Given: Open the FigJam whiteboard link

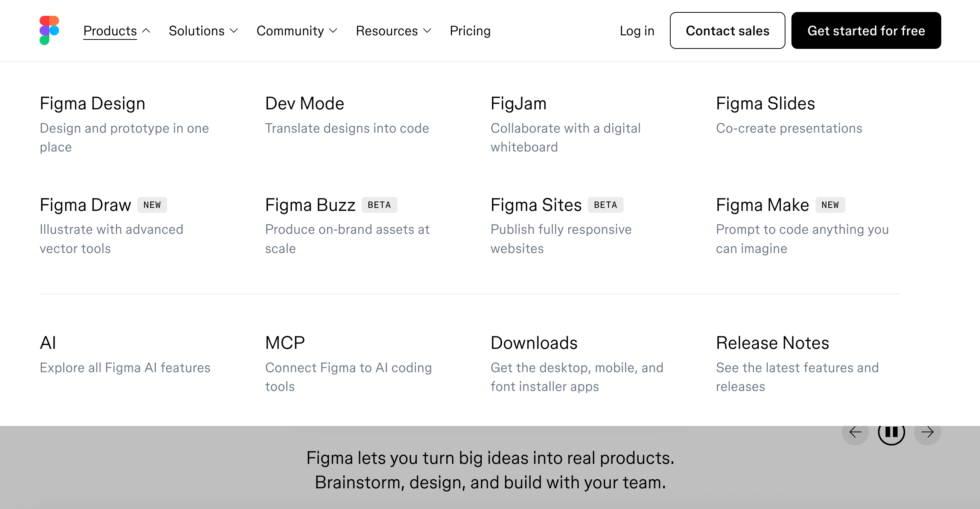Looking at the screenshot, I should pyautogui.click(x=518, y=104).
